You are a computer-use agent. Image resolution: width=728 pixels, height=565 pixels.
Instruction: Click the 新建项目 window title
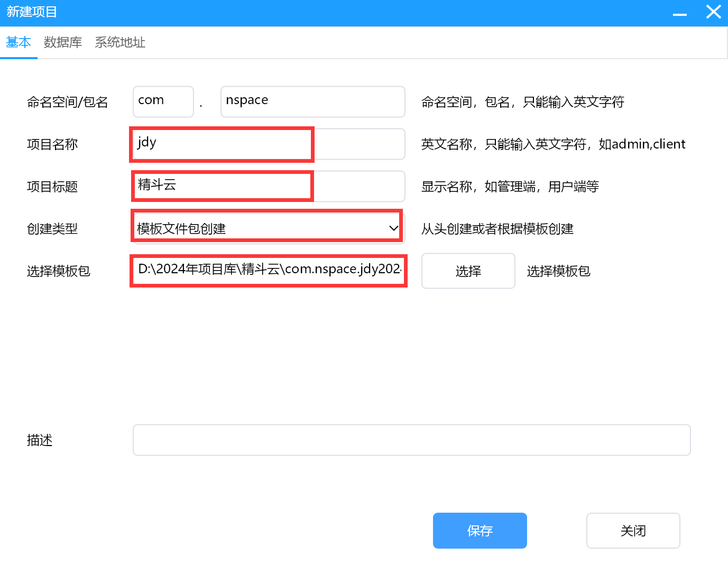click(32, 12)
